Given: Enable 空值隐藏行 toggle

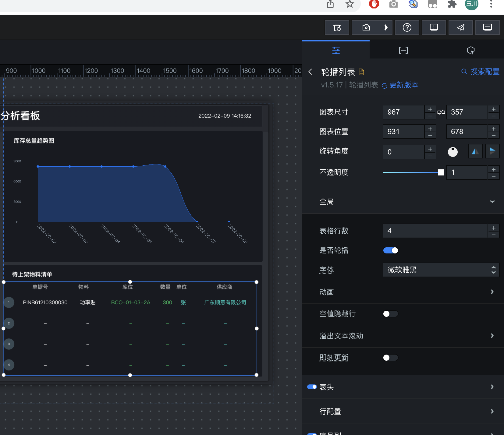Looking at the screenshot, I should (391, 314).
